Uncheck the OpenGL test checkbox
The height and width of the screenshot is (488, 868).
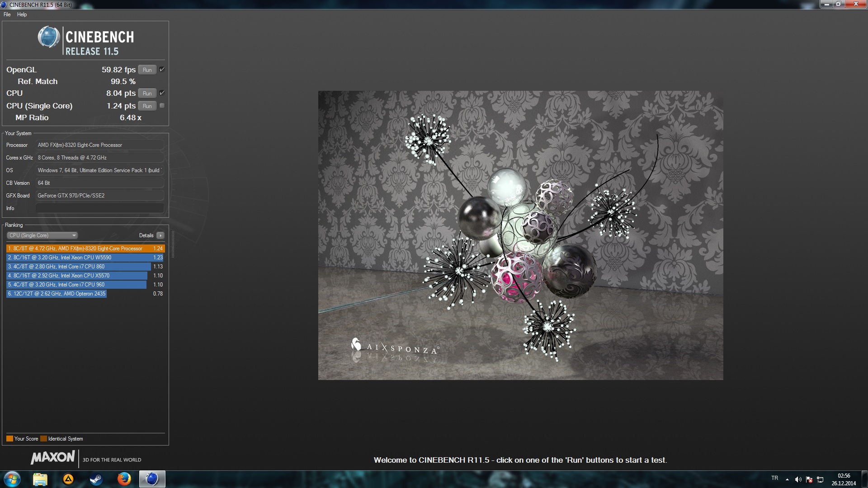point(162,70)
